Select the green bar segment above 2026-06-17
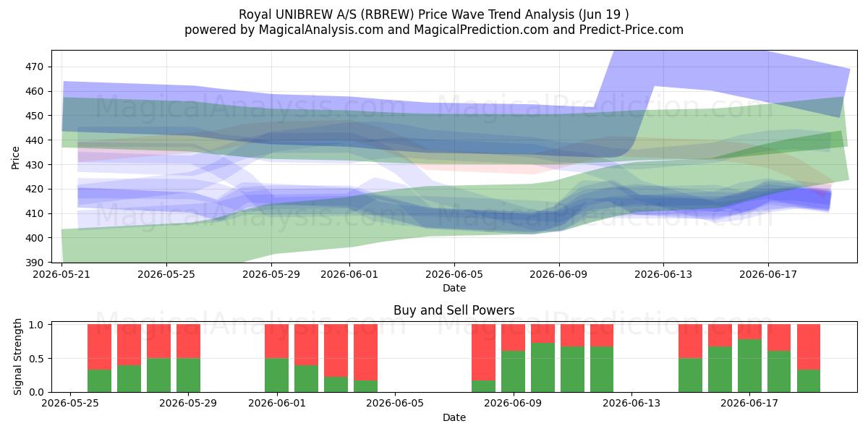The width and height of the screenshot is (868, 434). [749, 366]
